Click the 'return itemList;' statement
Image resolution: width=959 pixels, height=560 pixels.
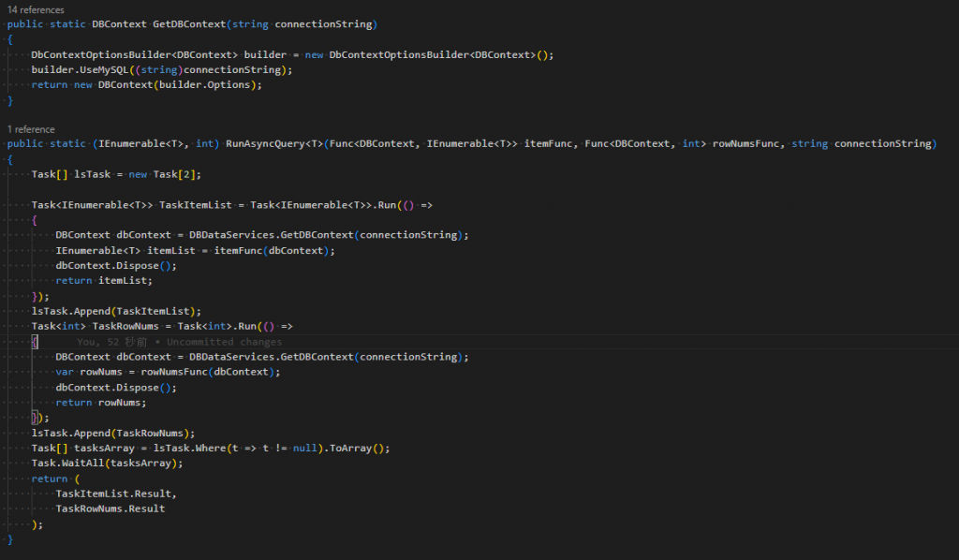point(104,281)
